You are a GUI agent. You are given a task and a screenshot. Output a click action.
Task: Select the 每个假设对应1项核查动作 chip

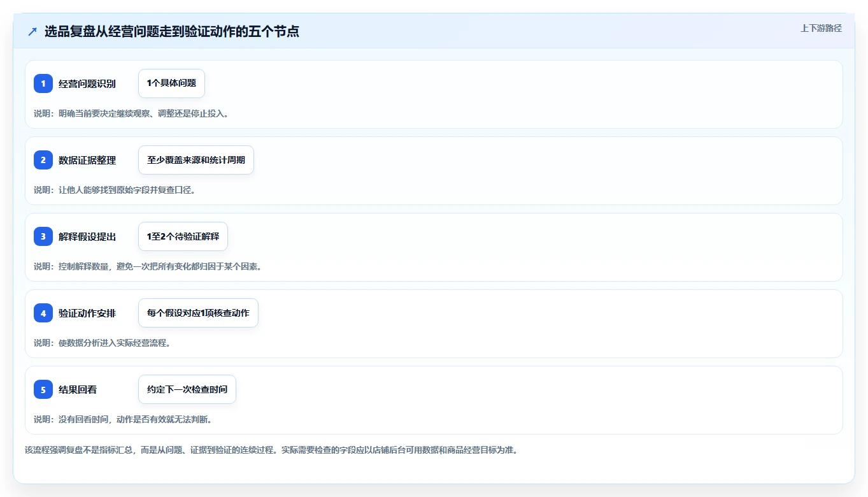click(x=198, y=313)
